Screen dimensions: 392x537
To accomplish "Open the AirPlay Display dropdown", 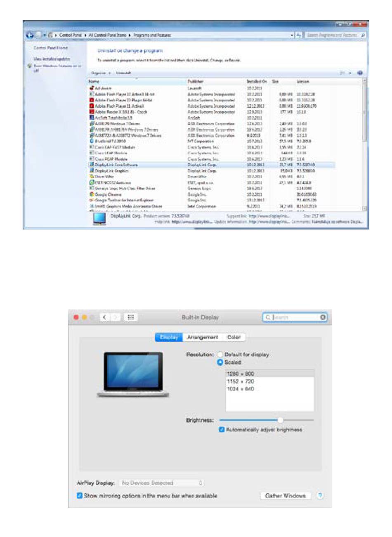I will coord(161,483).
